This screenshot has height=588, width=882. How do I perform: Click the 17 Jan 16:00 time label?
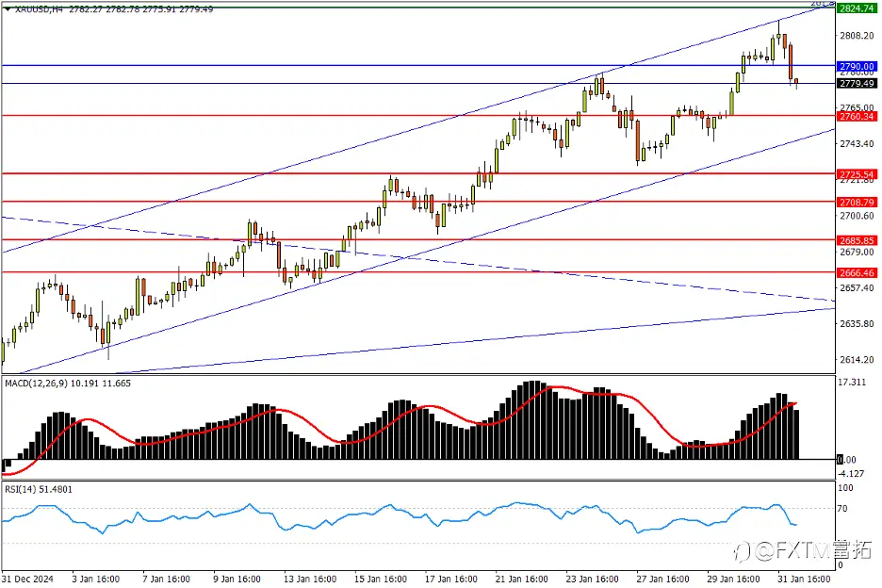point(451,579)
